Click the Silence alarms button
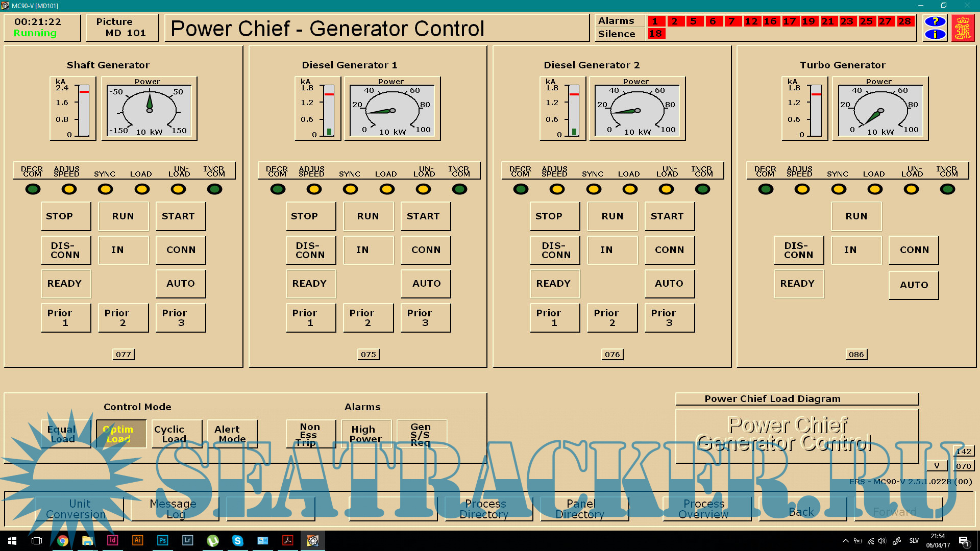Viewport: 980px width, 551px height. point(617,34)
